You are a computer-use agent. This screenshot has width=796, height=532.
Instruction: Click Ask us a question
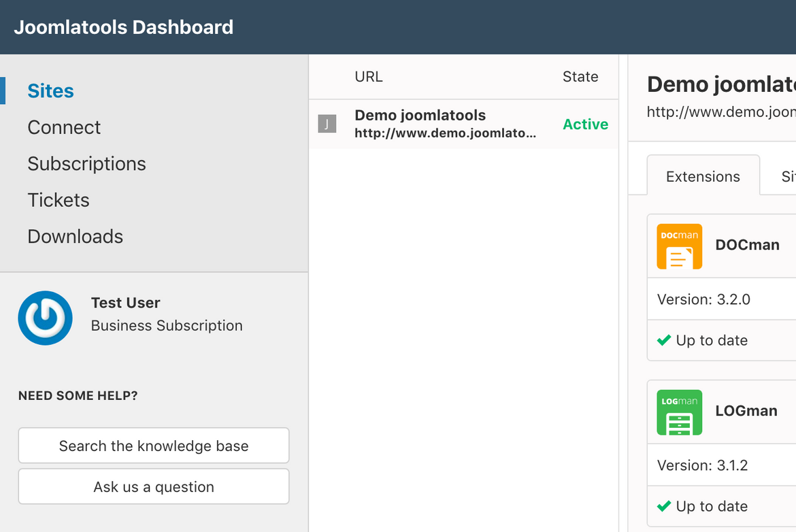click(154, 486)
